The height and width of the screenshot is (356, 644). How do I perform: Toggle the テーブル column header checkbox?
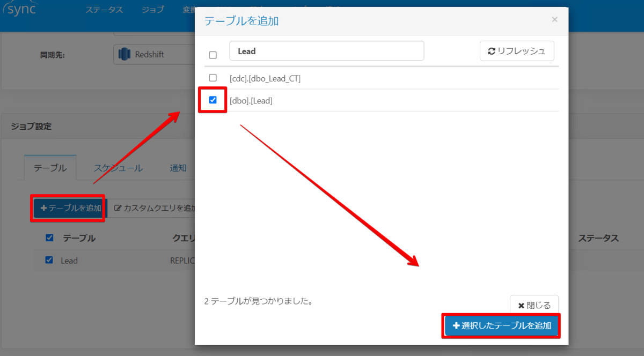tap(49, 238)
